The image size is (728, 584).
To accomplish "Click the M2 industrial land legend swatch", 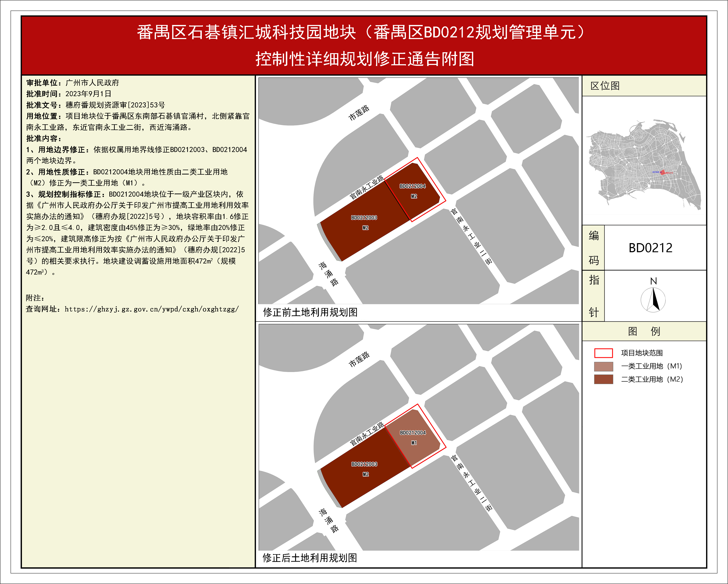I will pos(603,379).
